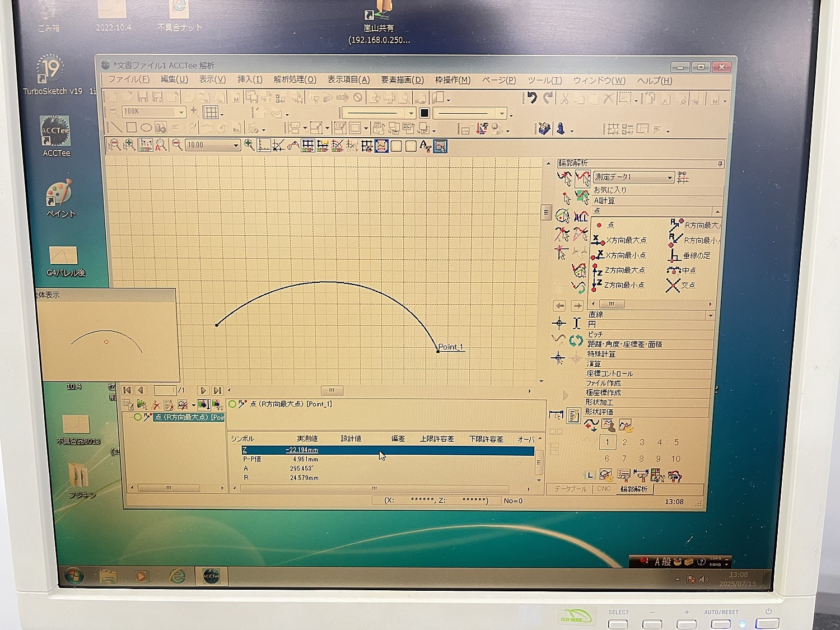840x630 pixels.
Task: Click the 点 point tool with red dot
Action: tap(605, 225)
